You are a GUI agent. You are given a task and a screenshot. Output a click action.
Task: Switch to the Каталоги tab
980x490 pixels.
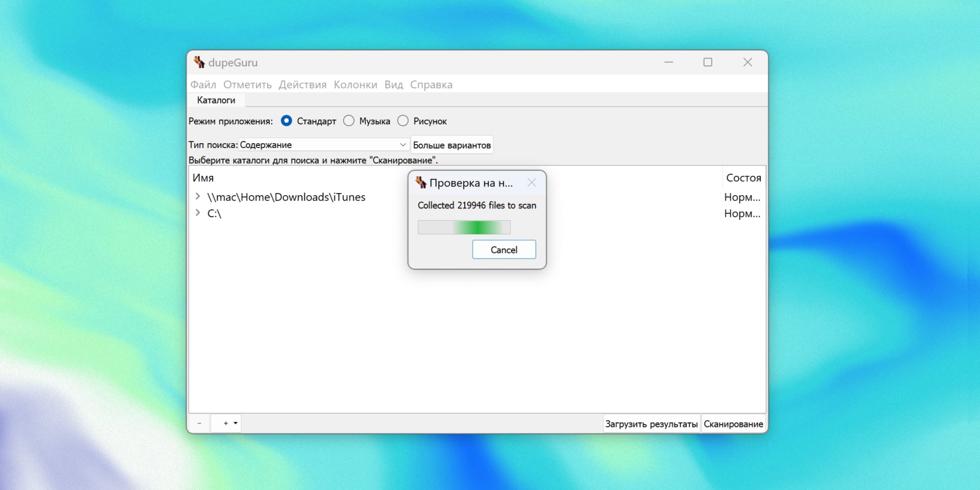coord(216,100)
